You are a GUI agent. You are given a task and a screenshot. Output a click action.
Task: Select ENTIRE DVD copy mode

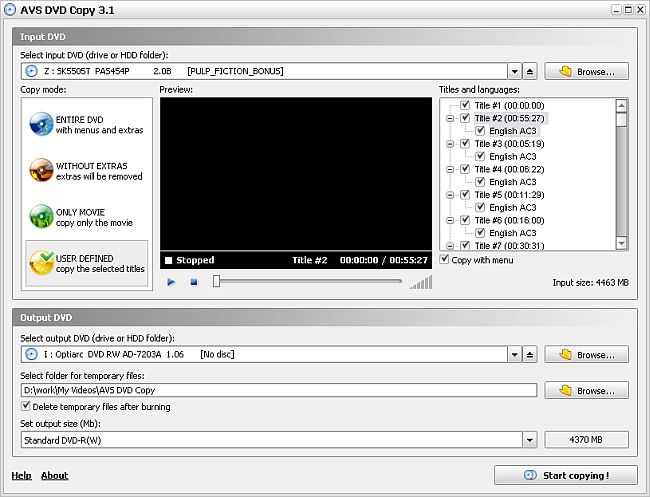[86, 124]
